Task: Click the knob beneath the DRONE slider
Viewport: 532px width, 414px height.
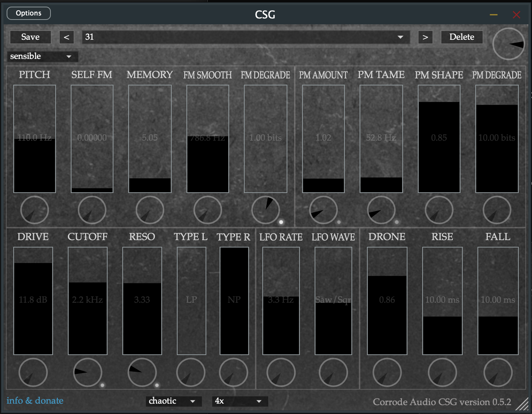Action: click(x=387, y=372)
